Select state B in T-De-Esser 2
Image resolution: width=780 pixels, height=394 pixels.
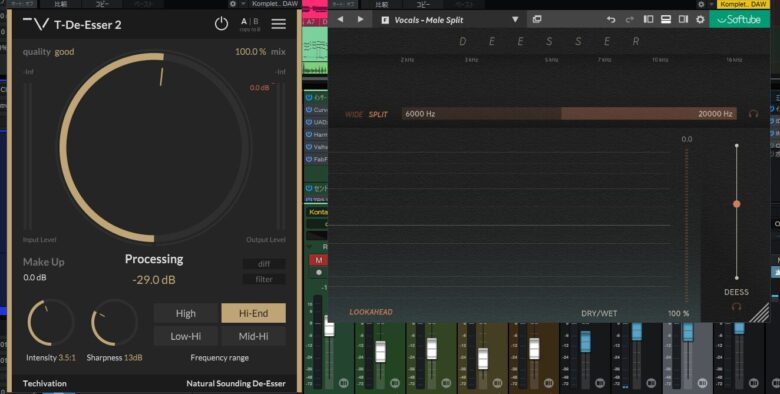(256, 21)
